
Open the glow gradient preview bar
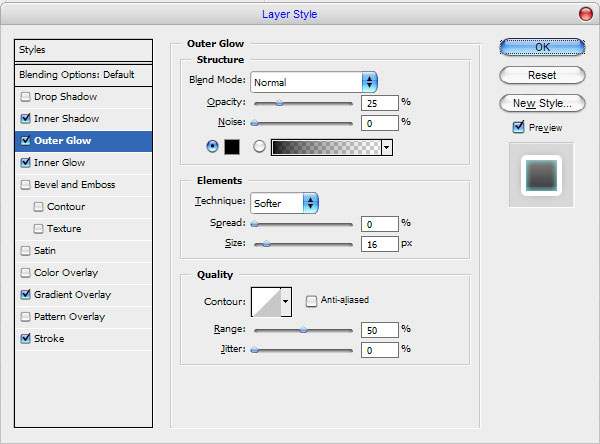click(x=326, y=147)
